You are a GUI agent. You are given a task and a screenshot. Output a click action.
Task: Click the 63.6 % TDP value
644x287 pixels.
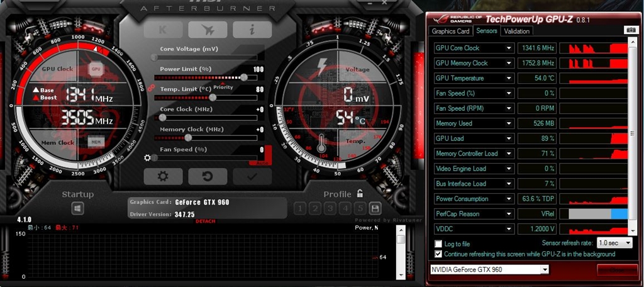pyautogui.click(x=537, y=199)
